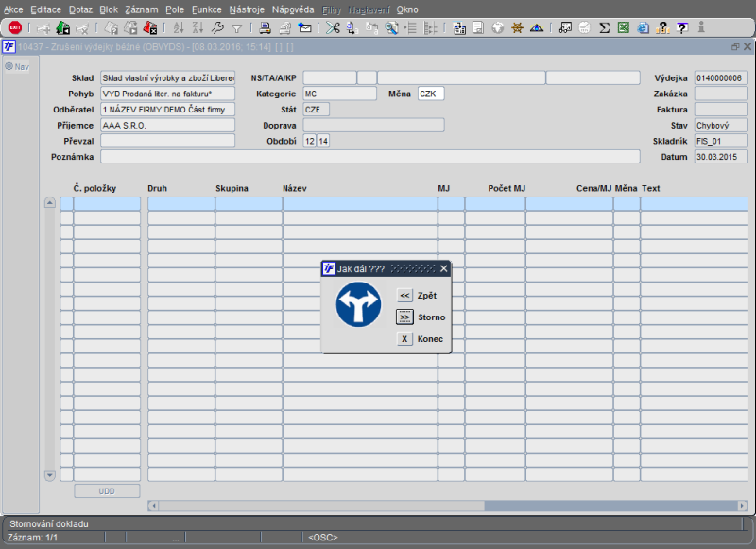Click the ship's wheel icon in toolbar
Screen dimensions: 756x549
pyautogui.click(x=517, y=28)
